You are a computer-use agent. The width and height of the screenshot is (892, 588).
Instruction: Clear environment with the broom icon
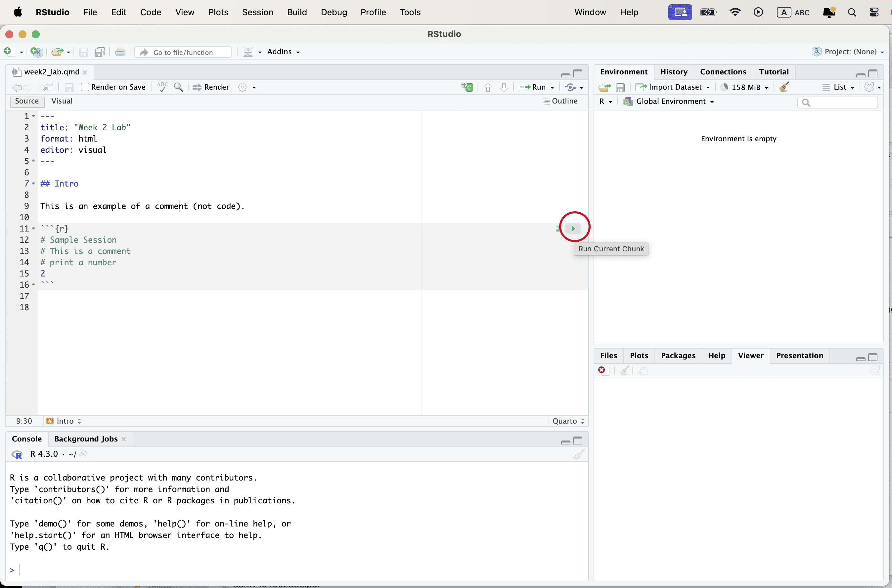coord(783,87)
